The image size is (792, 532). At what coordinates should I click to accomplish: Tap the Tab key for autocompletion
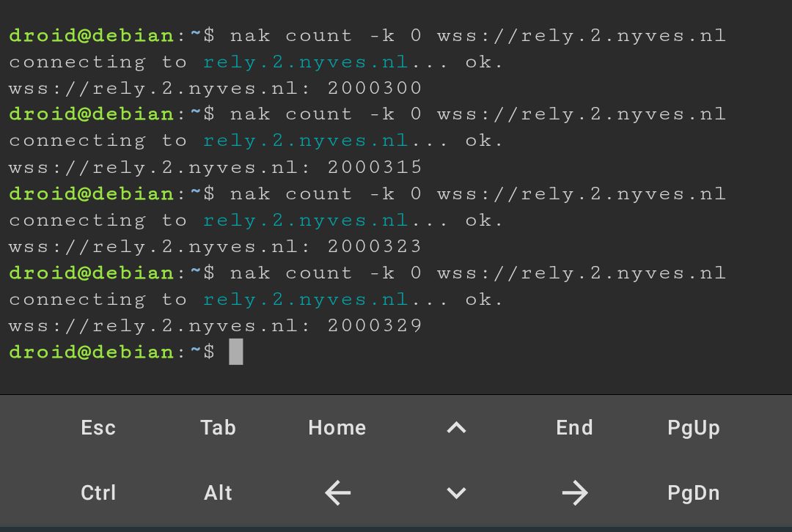pyautogui.click(x=218, y=428)
